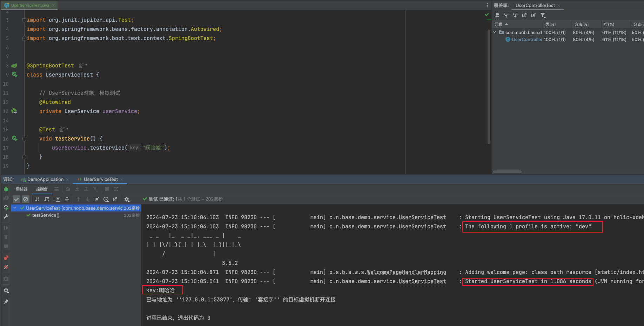Run class from gutter icon line 9

(x=14, y=74)
